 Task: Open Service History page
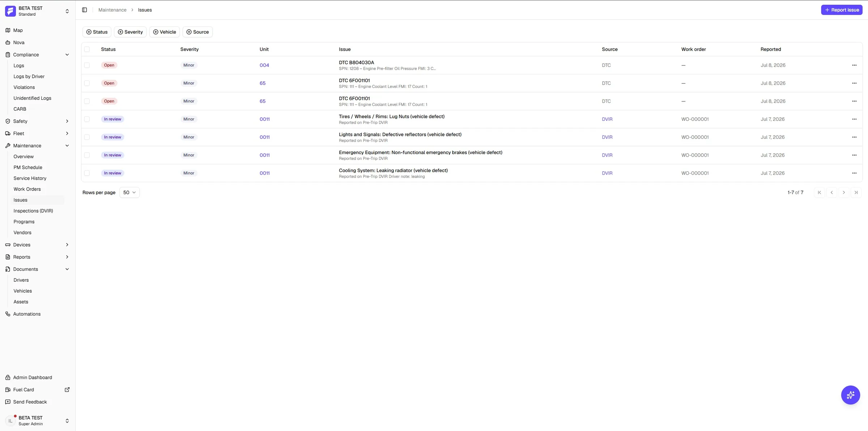click(x=30, y=178)
